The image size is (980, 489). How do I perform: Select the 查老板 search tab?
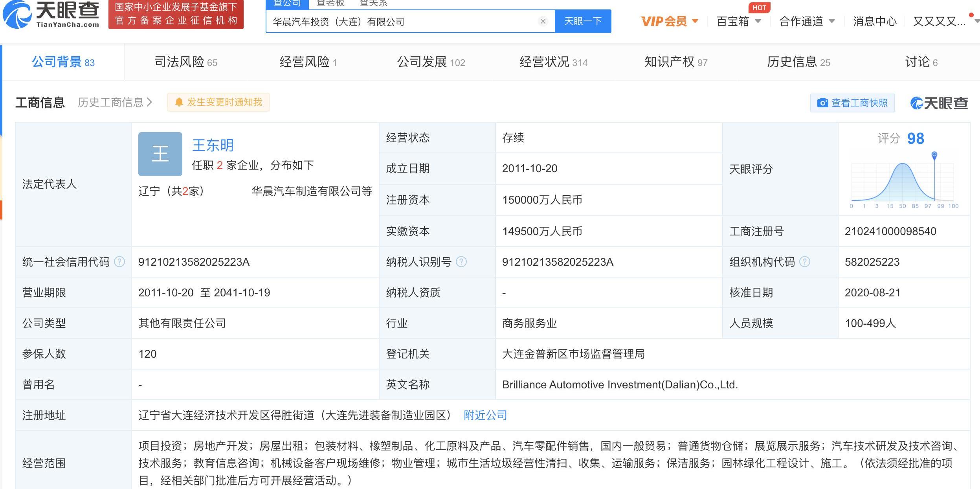pos(330,4)
